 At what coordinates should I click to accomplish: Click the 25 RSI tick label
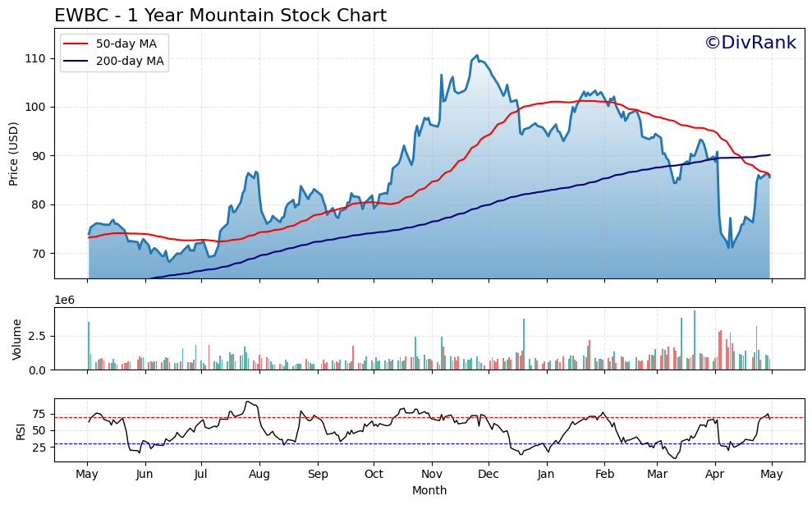tap(39, 447)
